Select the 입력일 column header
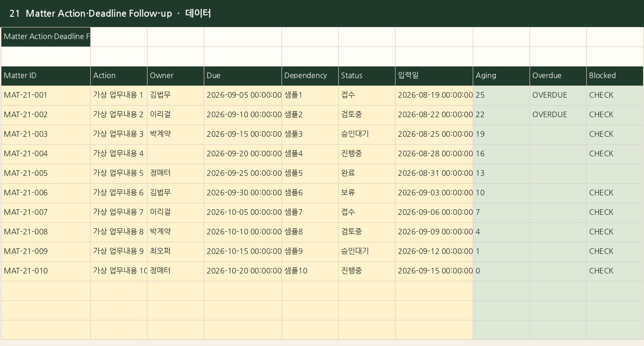The width and height of the screenshot is (644, 346). pos(434,76)
